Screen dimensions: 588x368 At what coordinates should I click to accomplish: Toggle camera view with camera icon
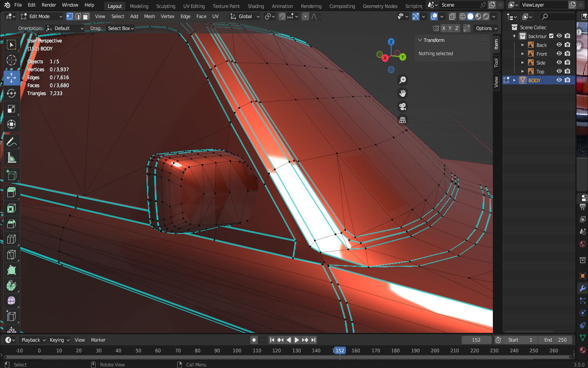[x=403, y=107]
